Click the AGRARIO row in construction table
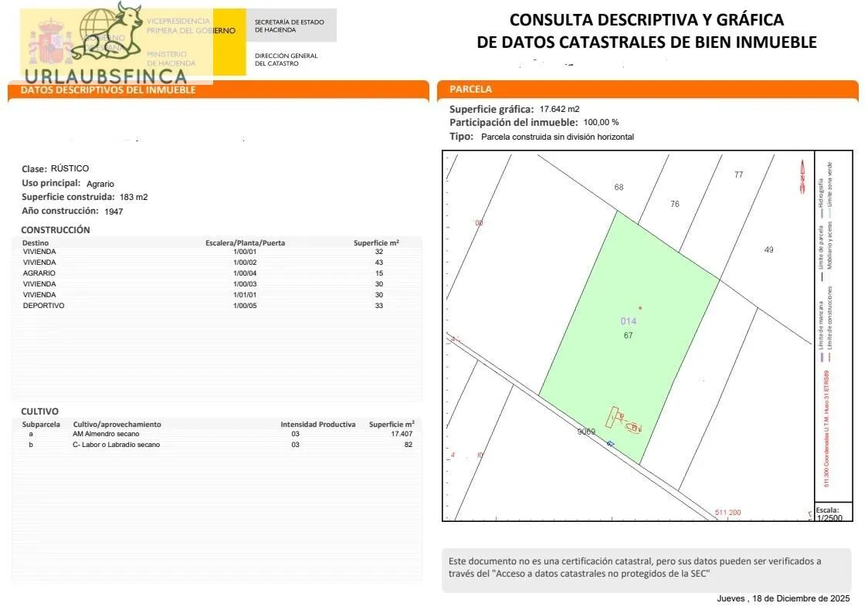Screen dimensions: 868x613 tap(39, 273)
